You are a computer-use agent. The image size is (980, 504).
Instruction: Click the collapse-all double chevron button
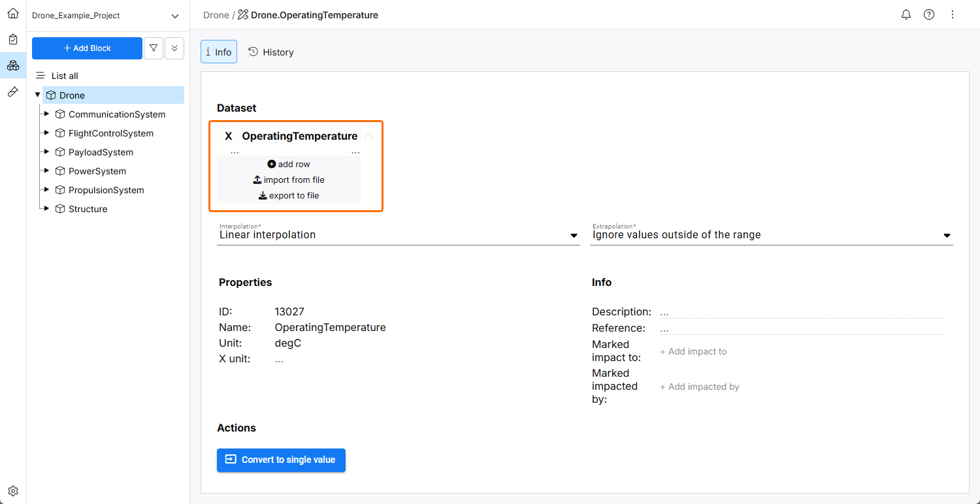click(174, 48)
